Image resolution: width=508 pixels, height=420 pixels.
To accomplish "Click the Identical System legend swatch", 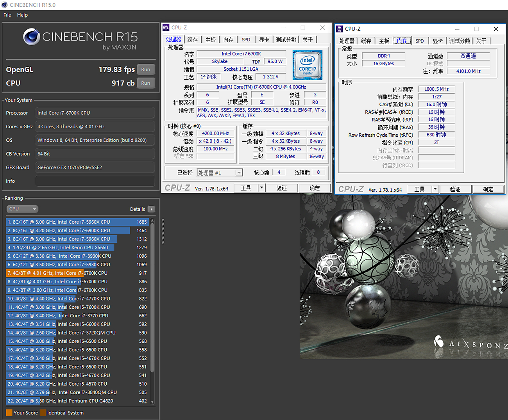I will [x=43, y=413].
